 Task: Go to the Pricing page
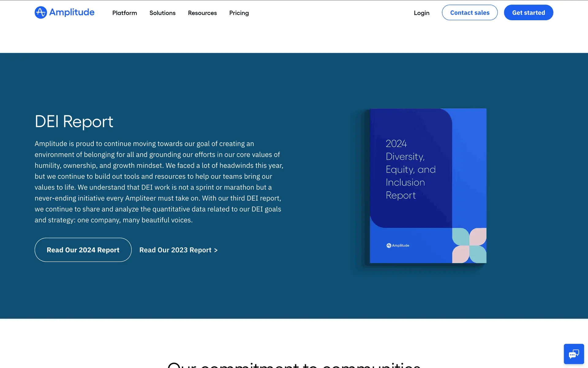point(239,13)
